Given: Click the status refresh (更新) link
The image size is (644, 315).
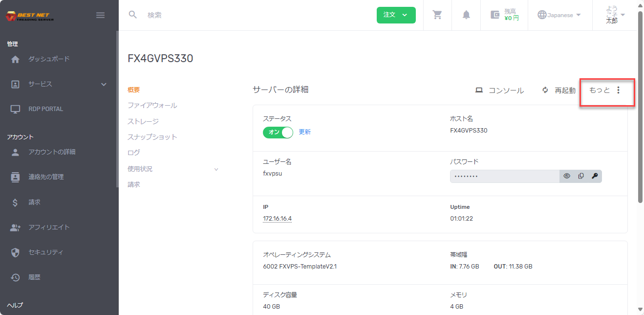Looking at the screenshot, I should pyautogui.click(x=304, y=132).
